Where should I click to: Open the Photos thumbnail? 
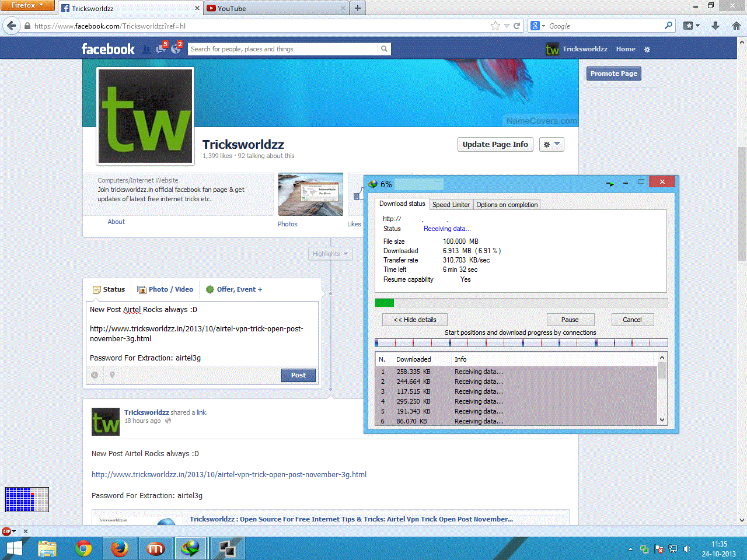click(x=310, y=194)
